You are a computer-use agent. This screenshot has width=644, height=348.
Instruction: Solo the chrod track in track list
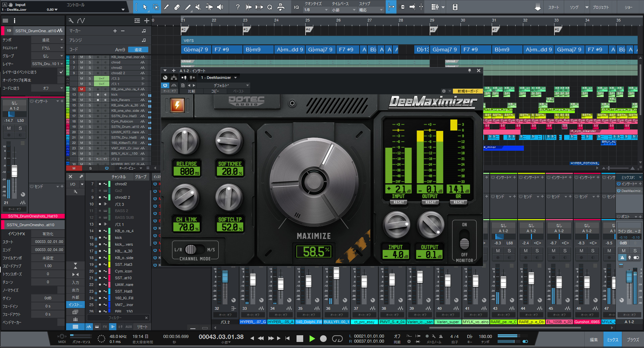coord(90,62)
